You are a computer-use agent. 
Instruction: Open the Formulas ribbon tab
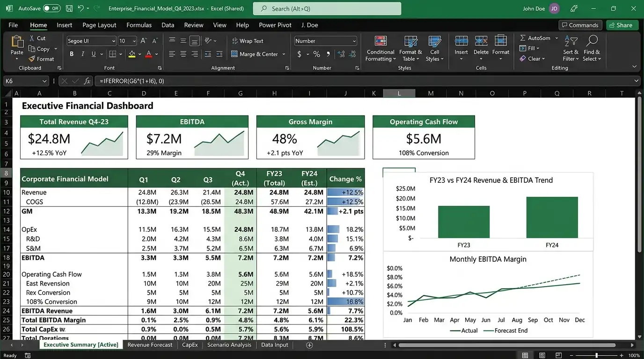[x=139, y=25]
